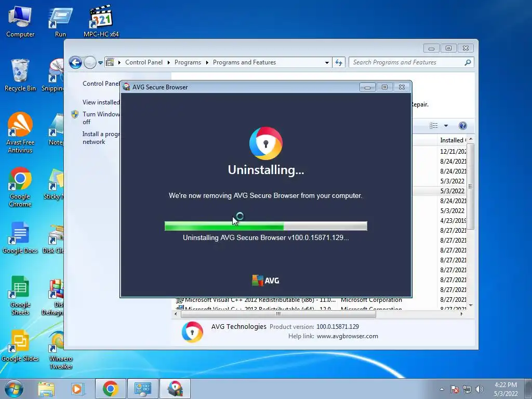Click the AVG Technologies details icon
The width and height of the screenshot is (532, 399).
pos(192,332)
